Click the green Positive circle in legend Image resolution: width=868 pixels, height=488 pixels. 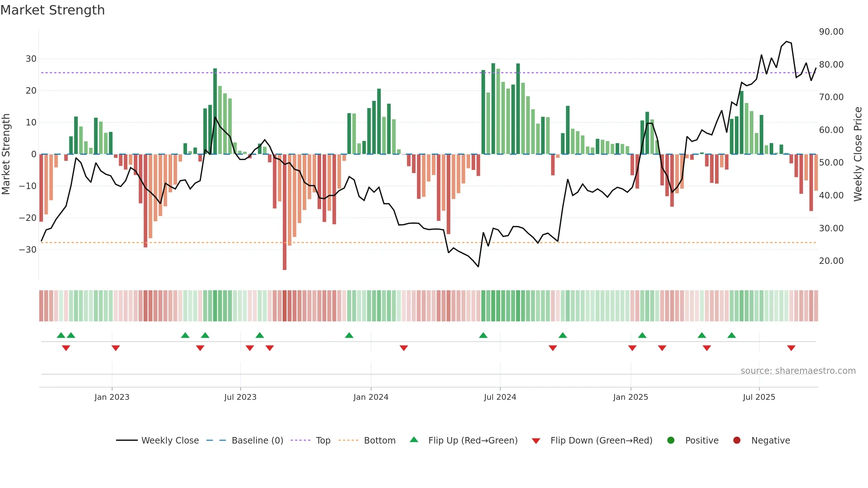tap(671, 440)
